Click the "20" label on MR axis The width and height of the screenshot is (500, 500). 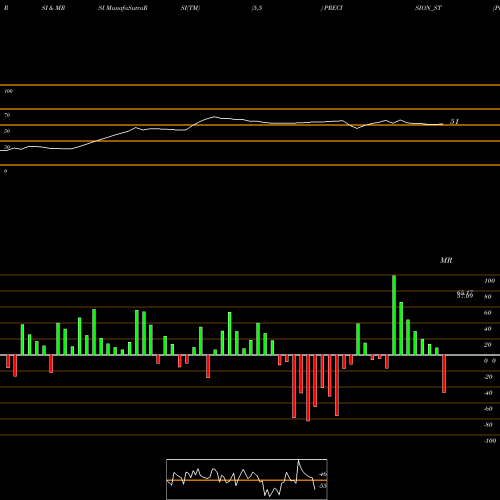pos(488,345)
